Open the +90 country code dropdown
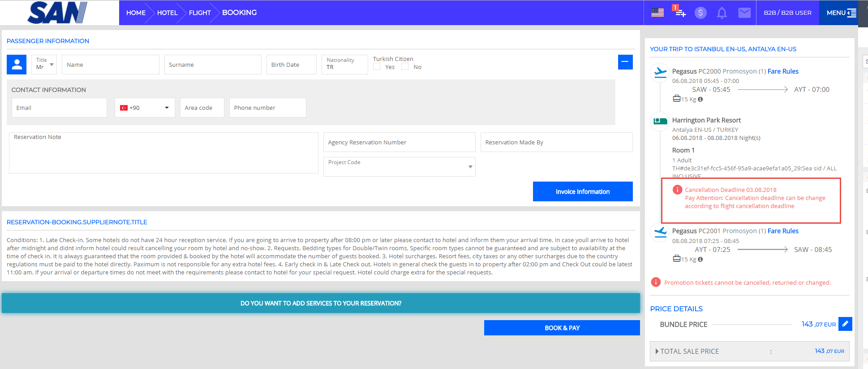 [x=145, y=108]
